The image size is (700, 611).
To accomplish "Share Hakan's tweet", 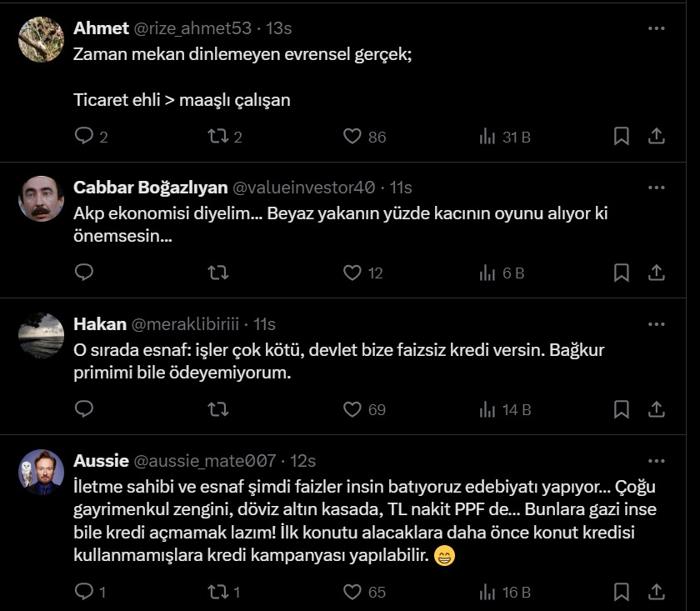I will (x=656, y=409).
